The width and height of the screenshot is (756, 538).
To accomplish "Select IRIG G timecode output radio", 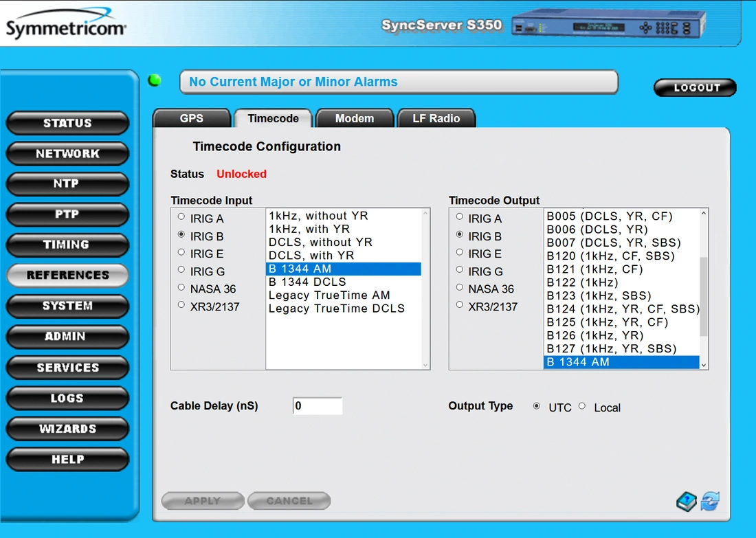I will tap(460, 270).
